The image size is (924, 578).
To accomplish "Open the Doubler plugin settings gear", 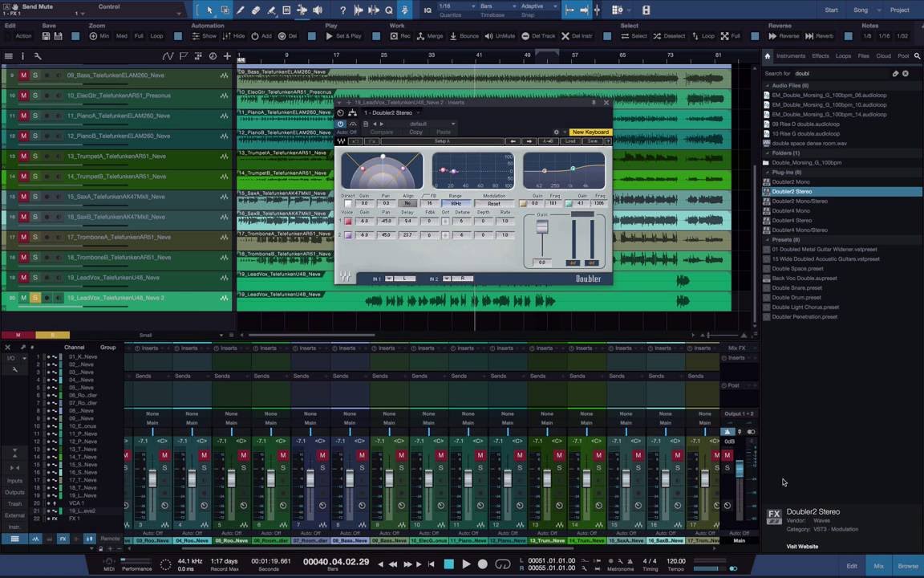I will 556,132.
